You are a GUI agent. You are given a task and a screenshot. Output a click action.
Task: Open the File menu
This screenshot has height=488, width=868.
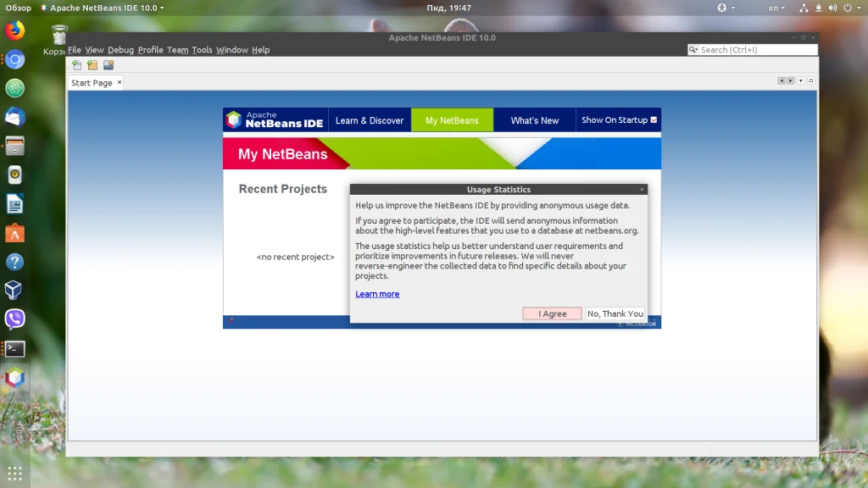coord(75,50)
